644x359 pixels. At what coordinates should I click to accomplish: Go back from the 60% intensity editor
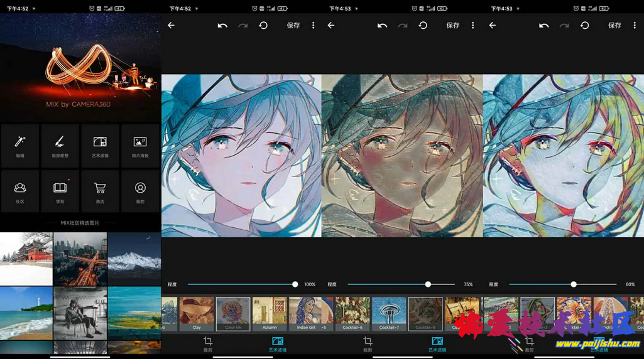click(493, 26)
